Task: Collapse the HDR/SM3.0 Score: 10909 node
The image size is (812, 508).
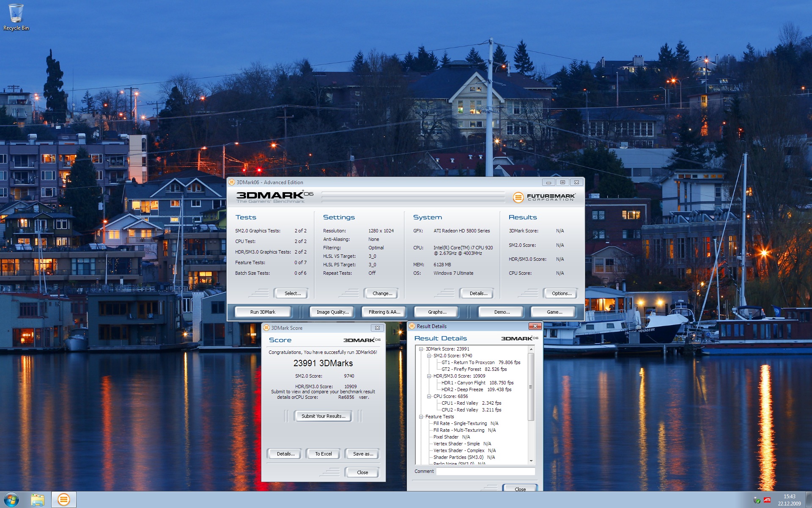Action: 429,376
